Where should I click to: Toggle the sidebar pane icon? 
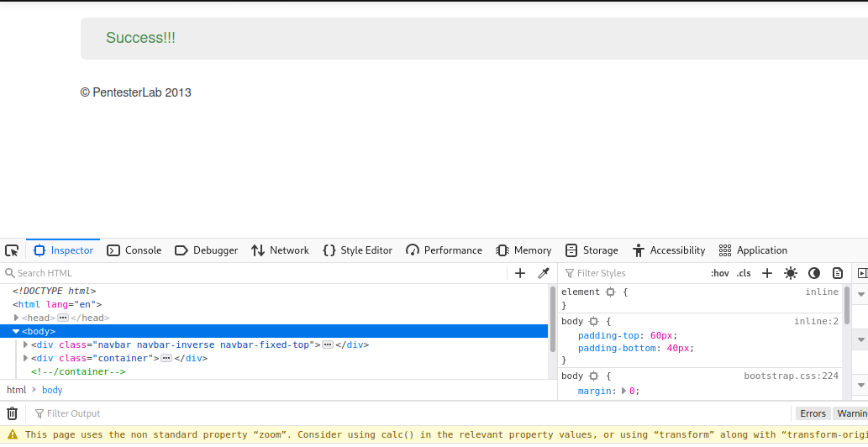click(862, 273)
